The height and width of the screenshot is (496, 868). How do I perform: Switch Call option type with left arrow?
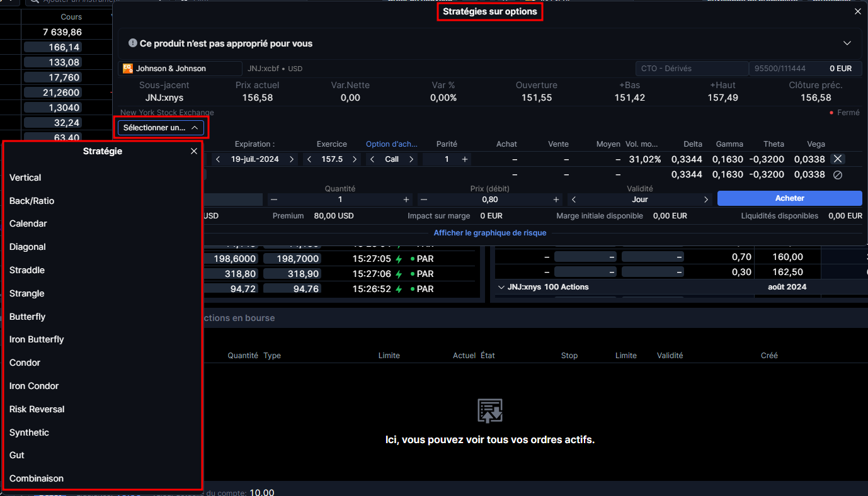(372, 159)
